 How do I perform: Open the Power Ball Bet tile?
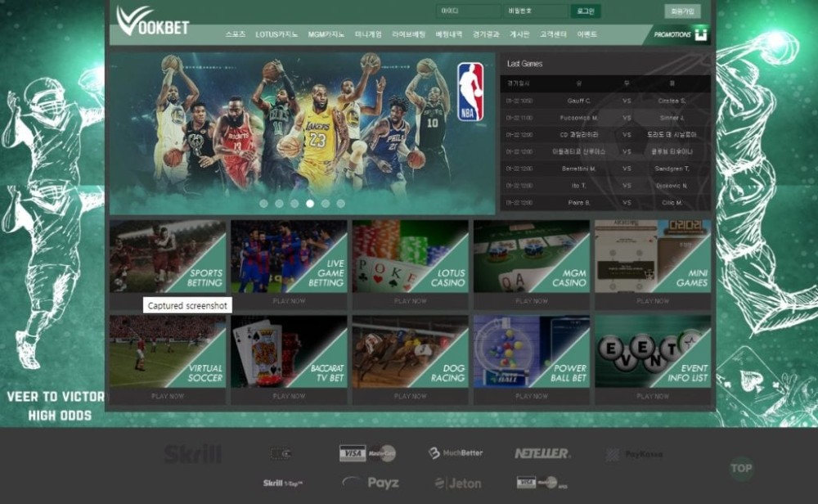click(532, 351)
